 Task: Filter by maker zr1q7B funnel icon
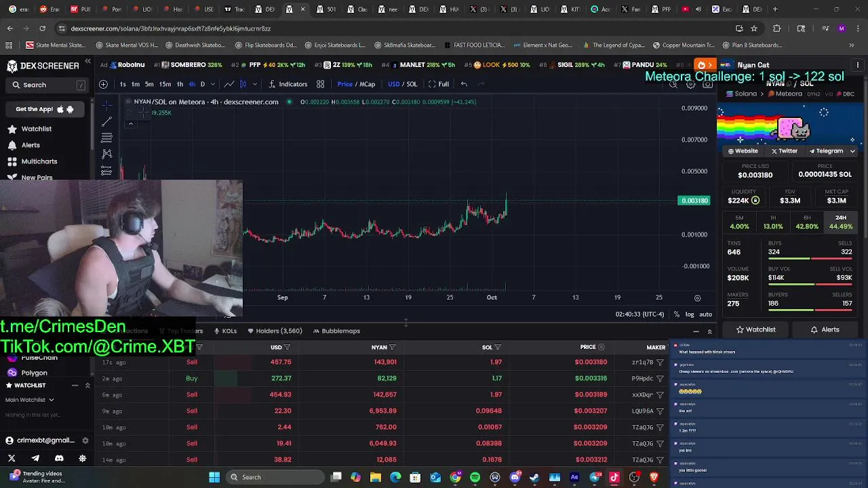click(660, 363)
